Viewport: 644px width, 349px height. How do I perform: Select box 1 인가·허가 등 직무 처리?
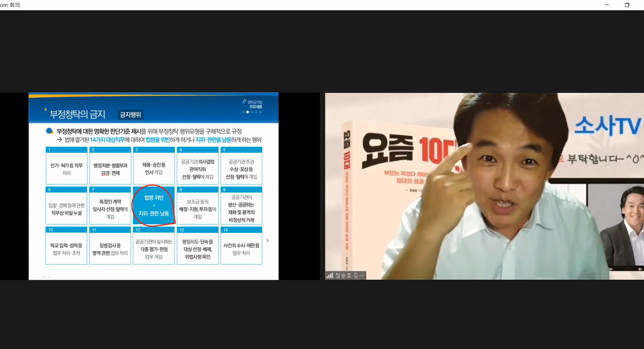pos(66,165)
